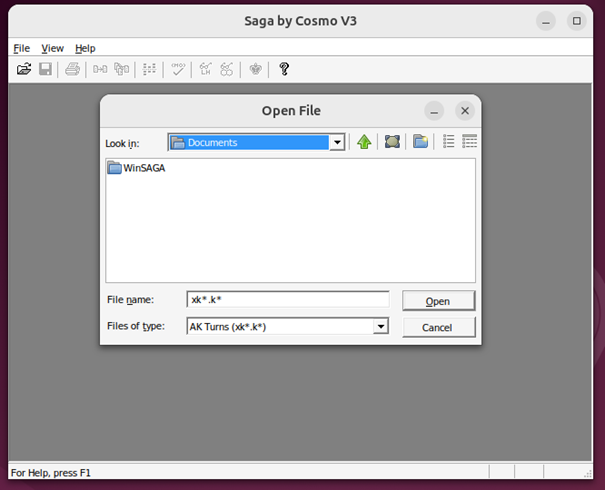This screenshot has width=605, height=490.
Task: Click the save floppy disk toolbar icon
Action: 45,69
